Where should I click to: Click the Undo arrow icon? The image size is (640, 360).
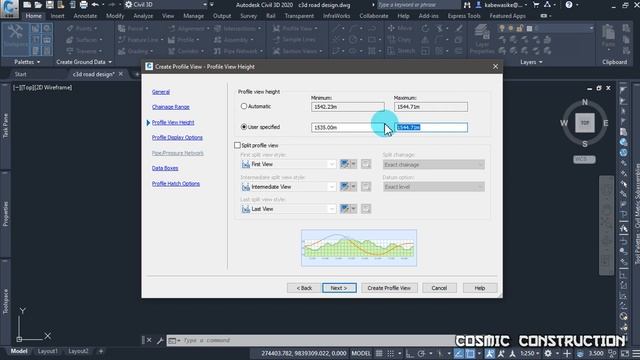95,5
